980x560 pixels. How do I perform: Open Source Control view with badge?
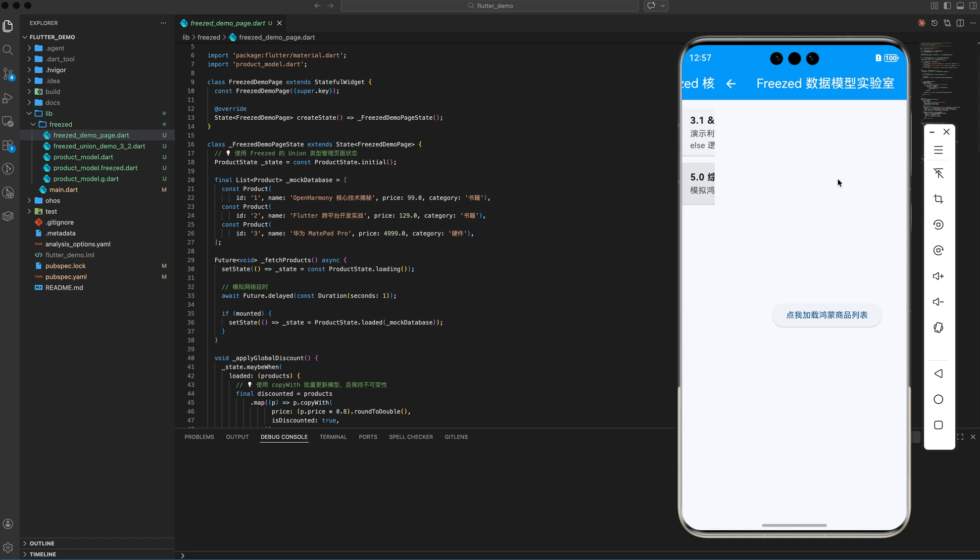tap(8, 74)
